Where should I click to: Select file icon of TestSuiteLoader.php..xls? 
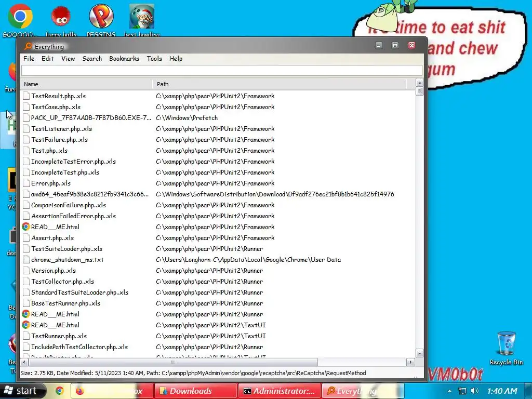point(26,249)
